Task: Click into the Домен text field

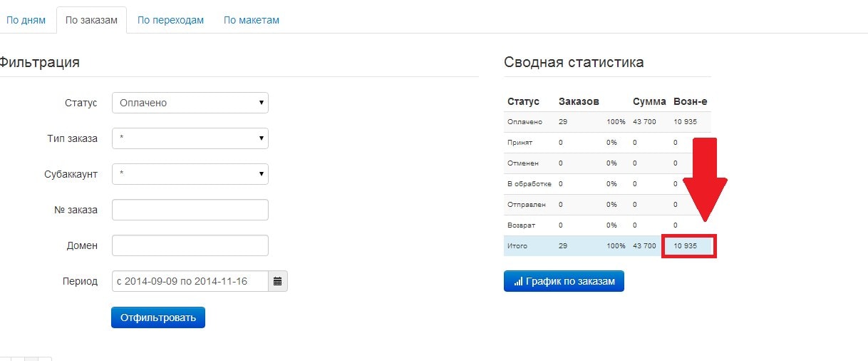Action: click(190, 245)
